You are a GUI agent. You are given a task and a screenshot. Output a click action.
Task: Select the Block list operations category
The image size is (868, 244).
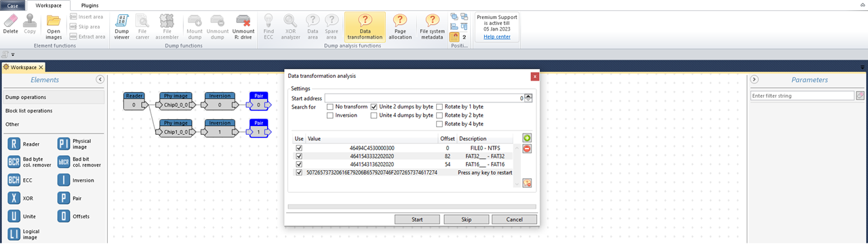click(54, 110)
